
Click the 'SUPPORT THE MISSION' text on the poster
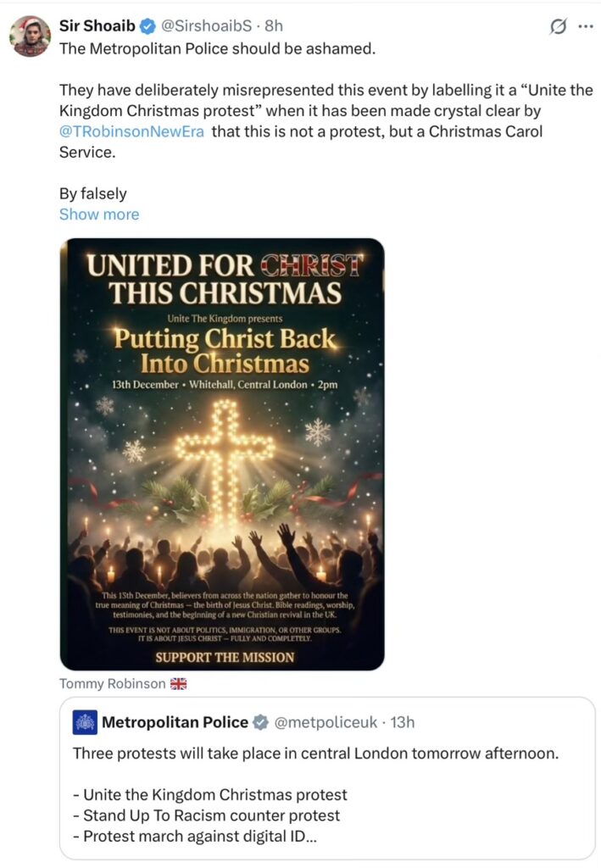(224, 657)
